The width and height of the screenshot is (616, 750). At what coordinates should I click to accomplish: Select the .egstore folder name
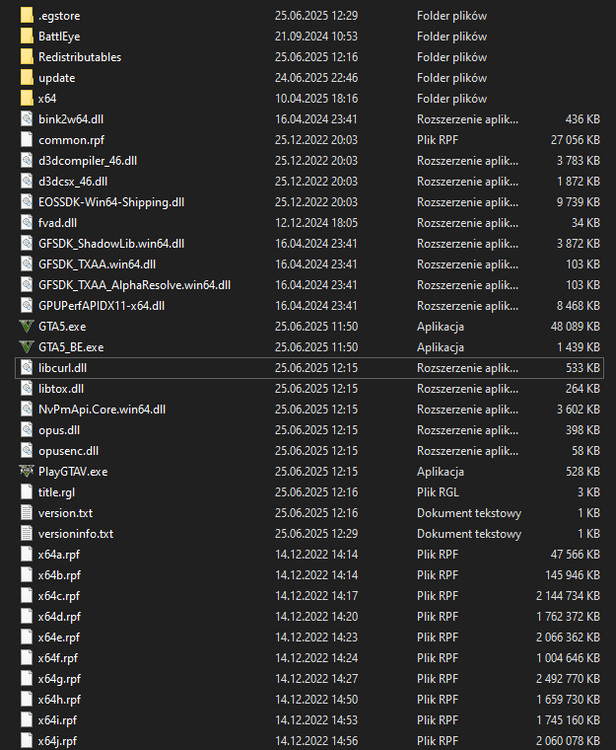59,16
